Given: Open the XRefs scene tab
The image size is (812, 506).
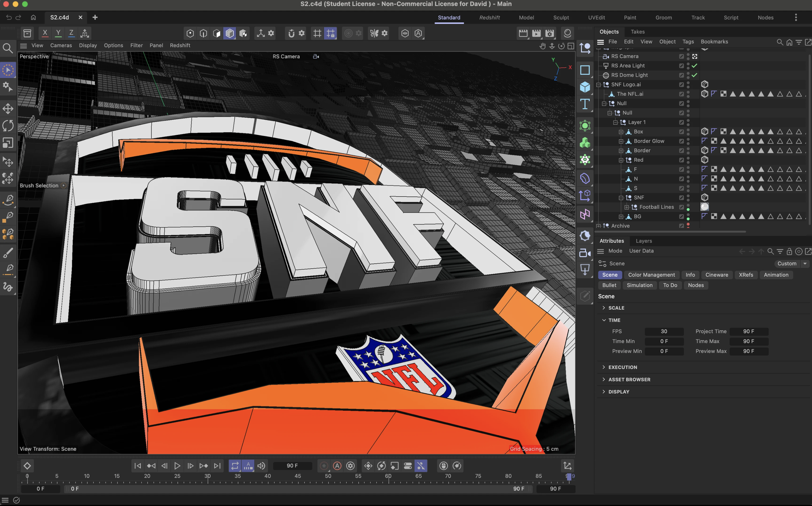Looking at the screenshot, I should click(746, 275).
